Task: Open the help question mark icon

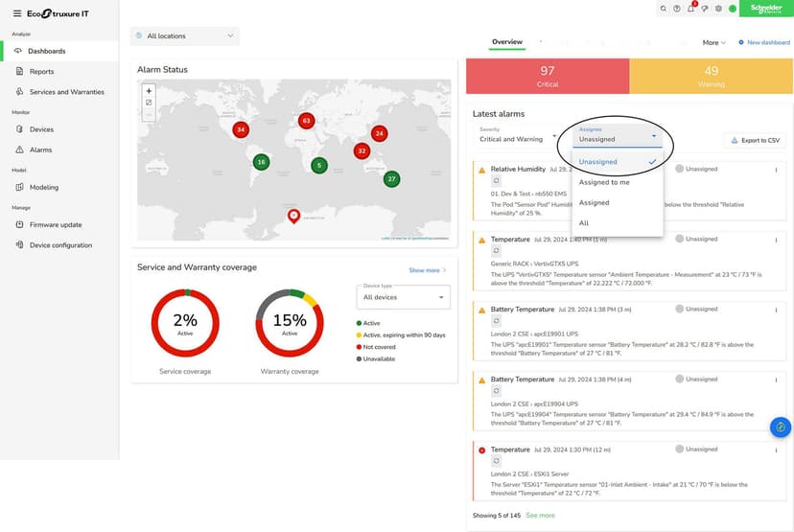Action: coord(677,9)
